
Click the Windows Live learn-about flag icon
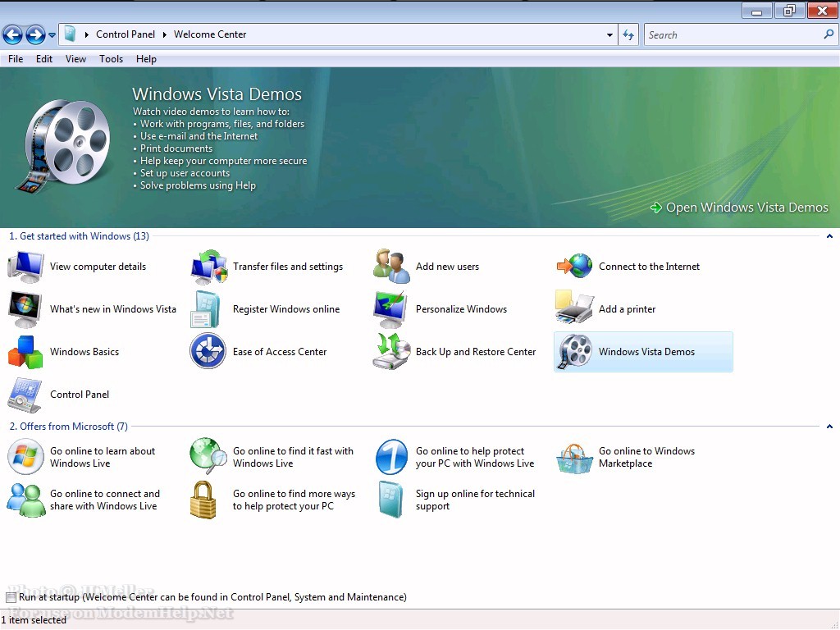coord(25,457)
